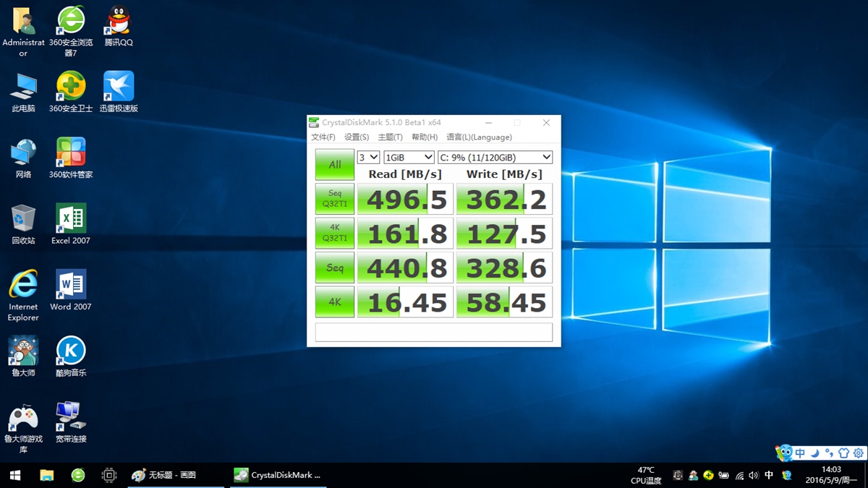Open the Xunlei desktop icon
This screenshot has width=868, height=488.
tap(118, 87)
